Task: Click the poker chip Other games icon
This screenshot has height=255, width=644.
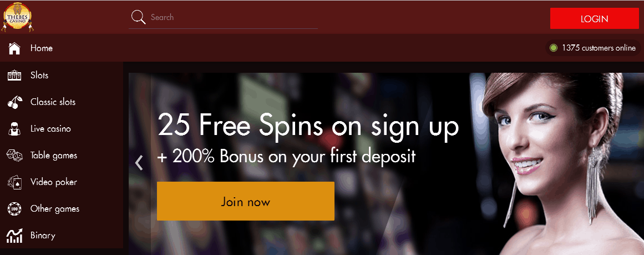Action: coord(14,209)
